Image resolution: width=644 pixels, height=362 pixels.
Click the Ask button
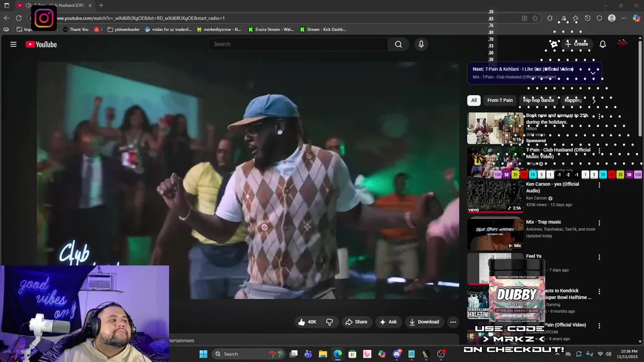[388, 322]
